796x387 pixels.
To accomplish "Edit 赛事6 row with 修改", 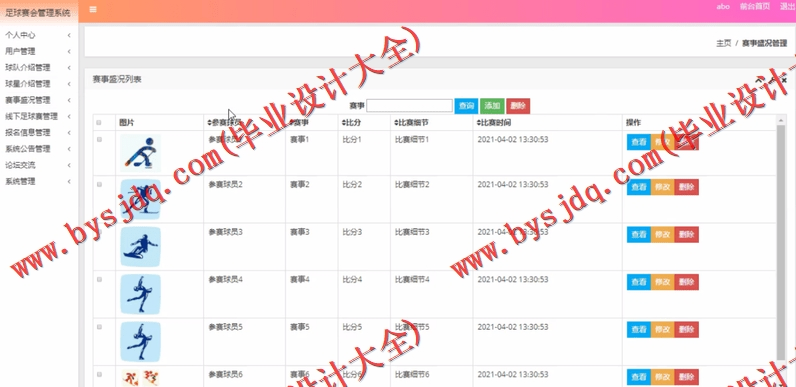I will 662,377.
